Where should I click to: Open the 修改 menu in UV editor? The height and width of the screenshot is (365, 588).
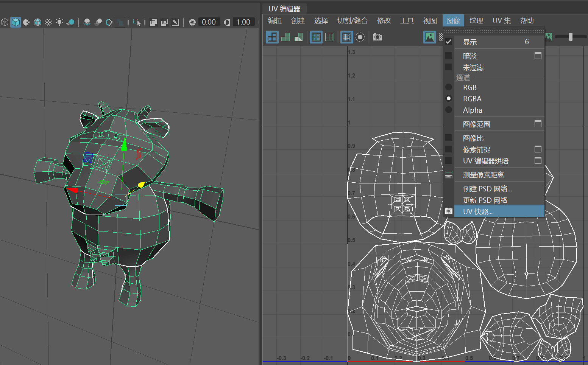click(384, 20)
